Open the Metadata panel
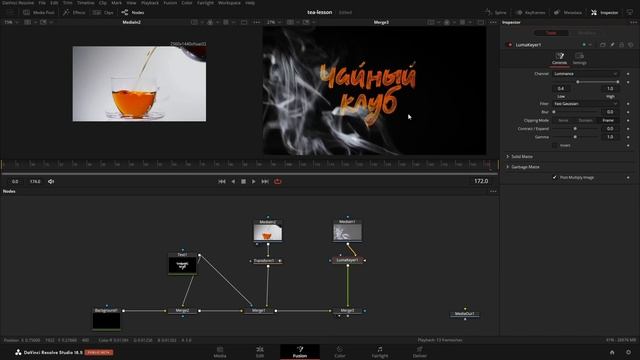Viewport: 640px width, 360px height. tap(568, 13)
